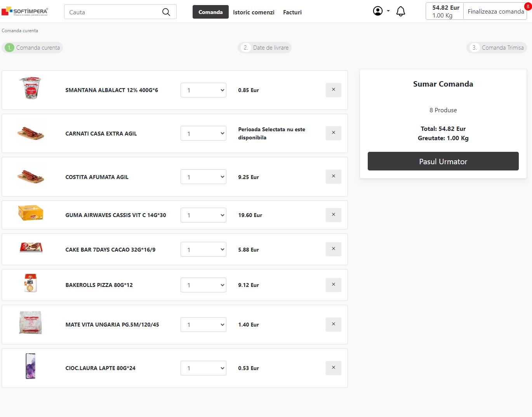
Task: Remove SMANTANA ALBALACT from the order
Action: pyautogui.click(x=334, y=90)
